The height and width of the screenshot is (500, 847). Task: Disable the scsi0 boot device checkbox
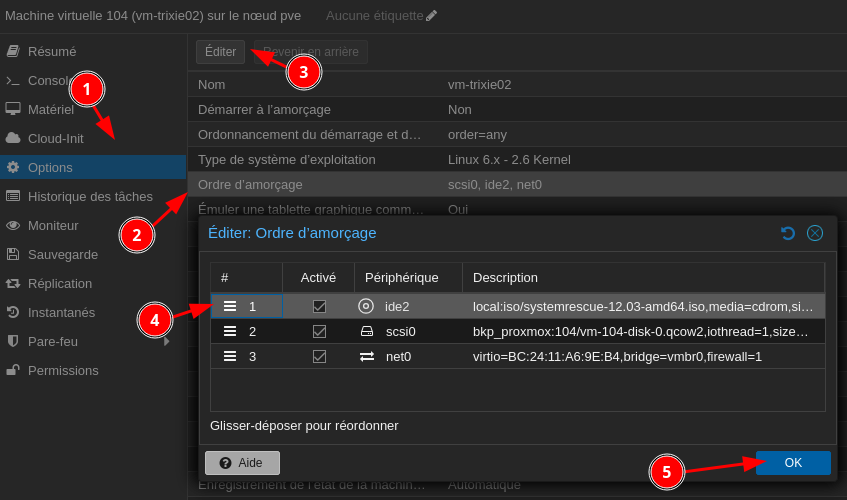coord(319,331)
